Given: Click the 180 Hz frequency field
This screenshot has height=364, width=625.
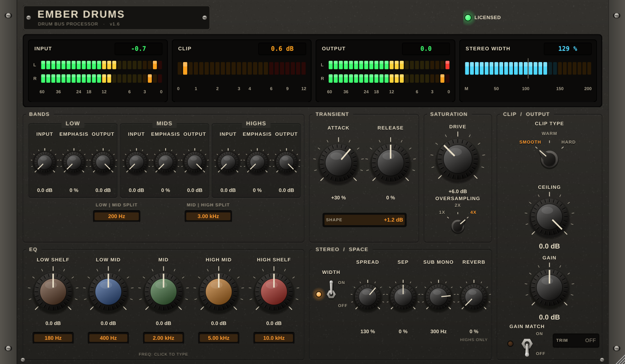Looking at the screenshot, I should pos(53,338).
